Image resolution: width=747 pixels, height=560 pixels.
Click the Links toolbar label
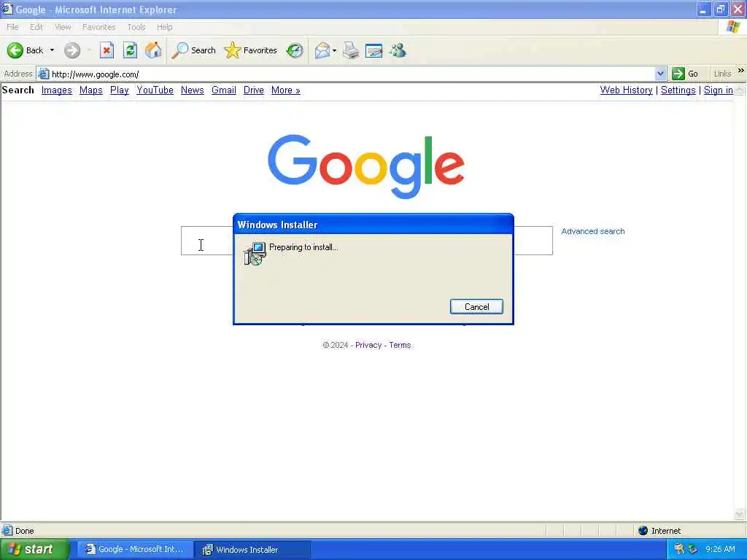click(x=722, y=74)
